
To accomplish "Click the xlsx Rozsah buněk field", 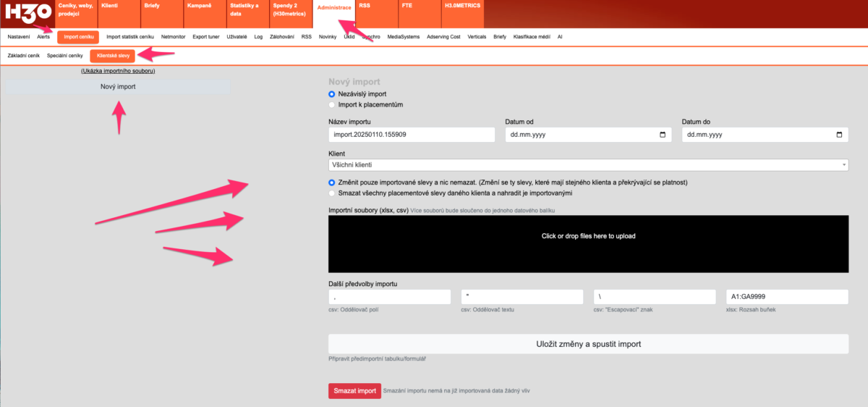I will pyautogui.click(x=786, y=297).
